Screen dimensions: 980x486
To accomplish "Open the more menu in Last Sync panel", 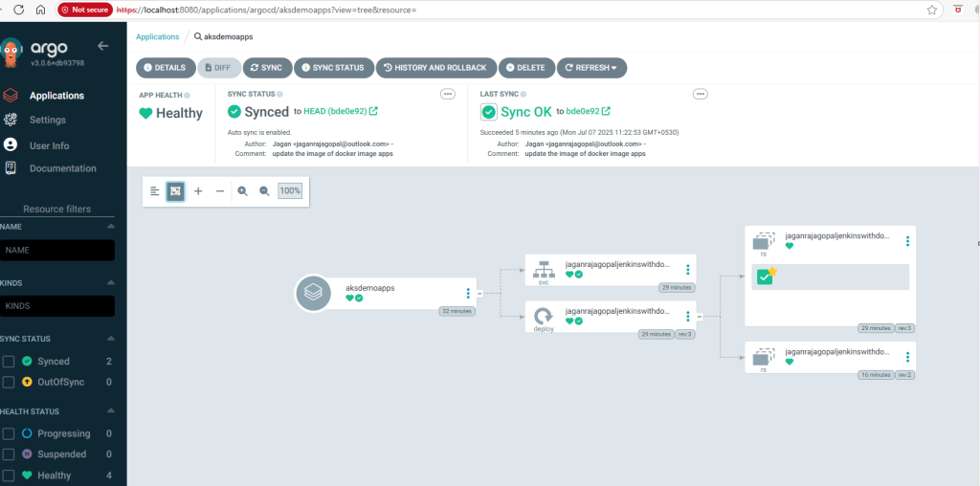I will tap(701, 94).
